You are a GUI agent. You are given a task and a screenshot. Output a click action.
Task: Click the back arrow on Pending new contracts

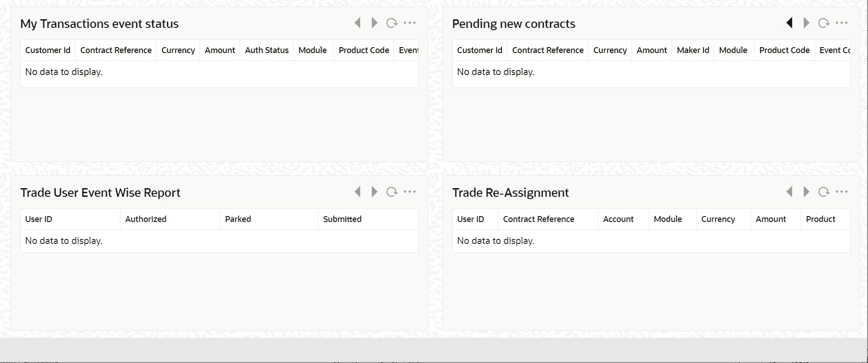(789, 22)
